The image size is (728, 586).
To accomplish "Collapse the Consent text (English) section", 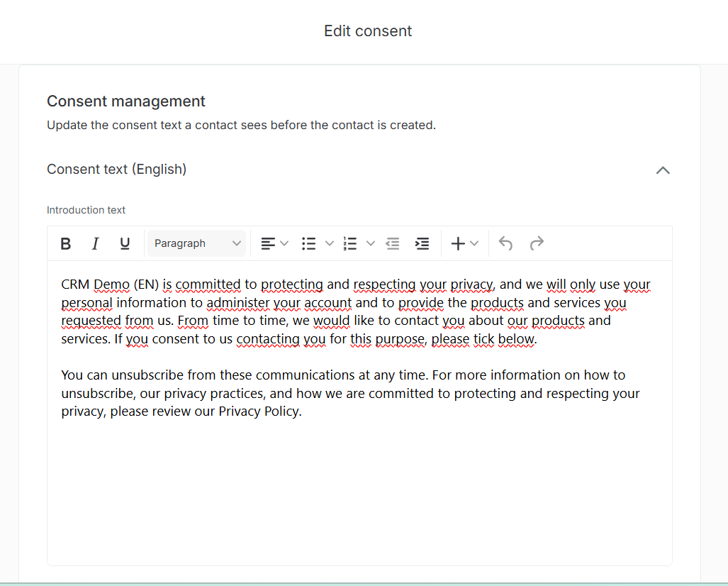I will tap(663, 170).
